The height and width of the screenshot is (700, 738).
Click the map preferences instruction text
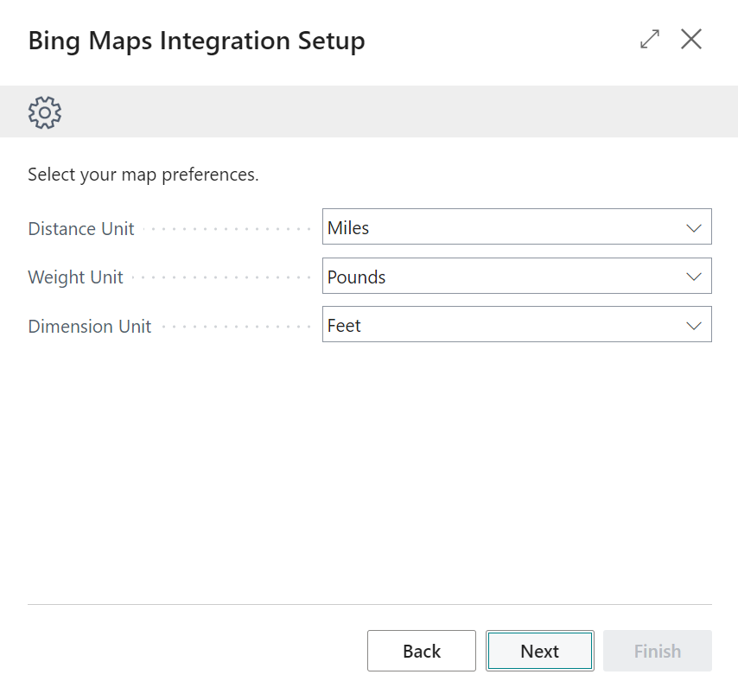pos(142,174)
